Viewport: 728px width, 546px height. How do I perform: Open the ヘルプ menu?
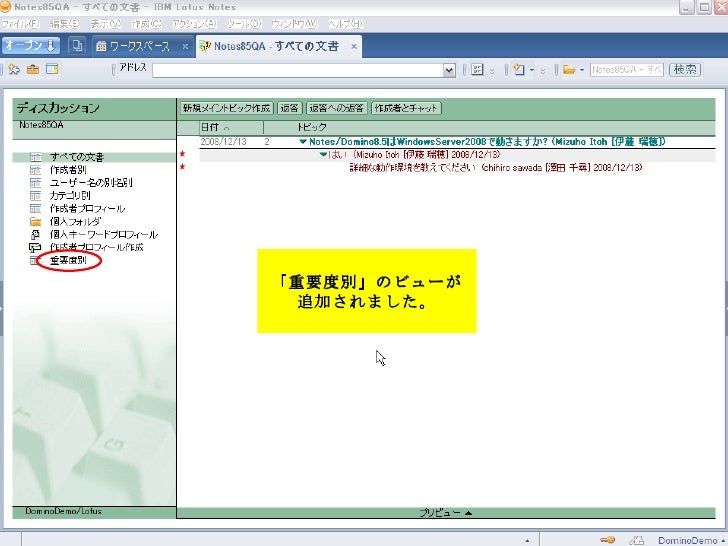(x=345, y=23)
